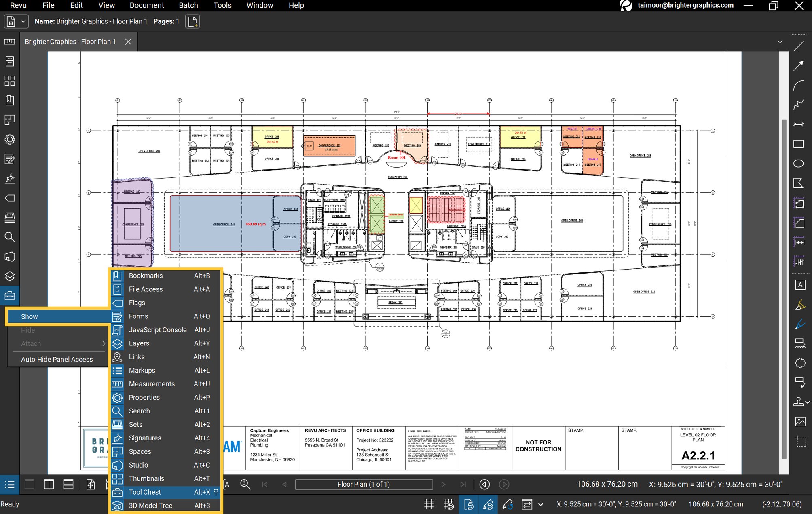812x514 pixels.
Task: Open the document tab dropdown chevron
Action: [x=780, y=42]
